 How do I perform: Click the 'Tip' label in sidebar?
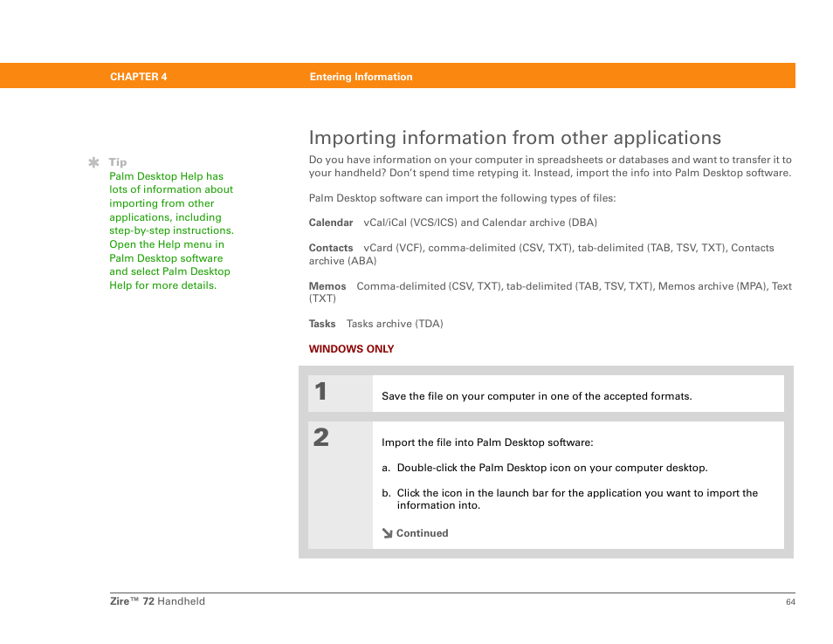click(117, 162)
